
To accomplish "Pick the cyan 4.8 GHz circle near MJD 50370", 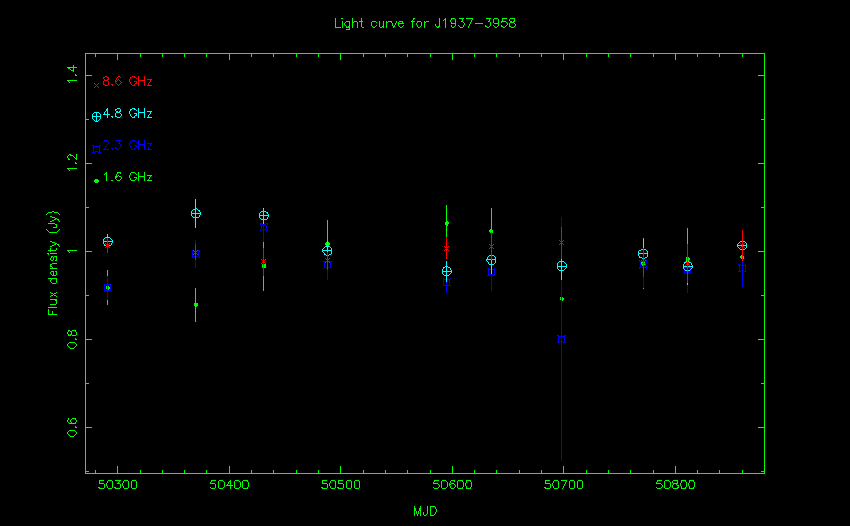I will (196, 214).
